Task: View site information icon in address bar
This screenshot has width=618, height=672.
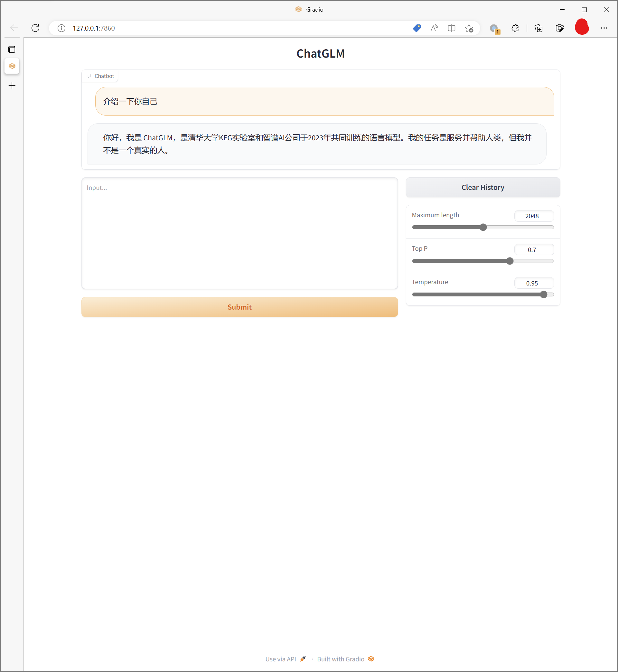Action: pos(61,28)
